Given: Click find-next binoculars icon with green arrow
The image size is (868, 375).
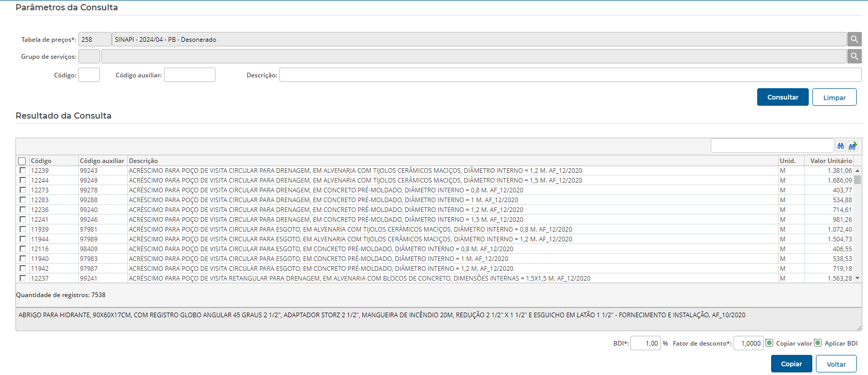Looking at the screenshot, I should tap(853, 146).
